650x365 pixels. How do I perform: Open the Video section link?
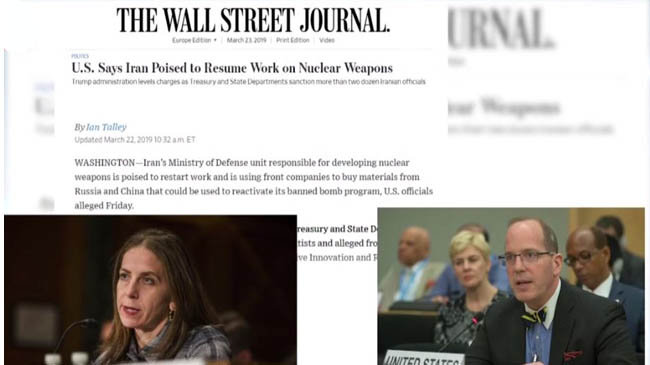[327, 40]
